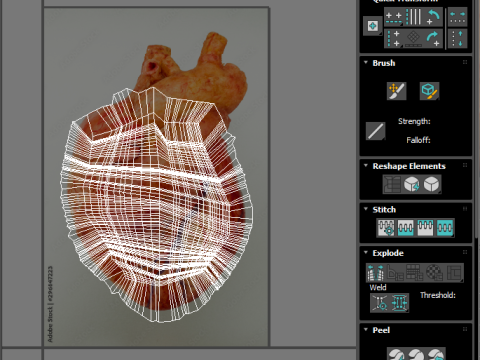Click Straighten Selection in Reshape Elements

[392, 184]
